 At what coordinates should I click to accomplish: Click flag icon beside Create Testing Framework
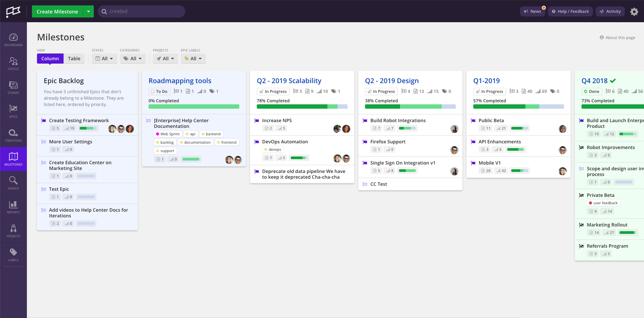point(44,120)
